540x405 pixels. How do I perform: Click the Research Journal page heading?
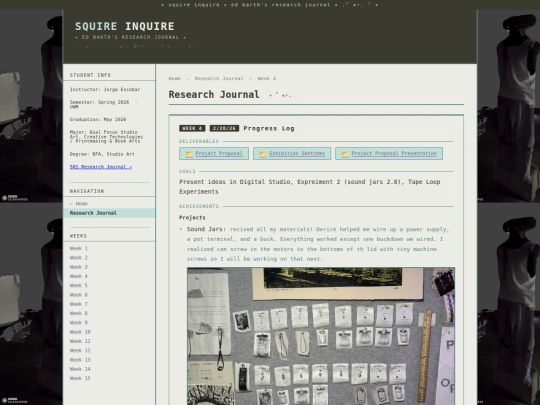[214, 94]
